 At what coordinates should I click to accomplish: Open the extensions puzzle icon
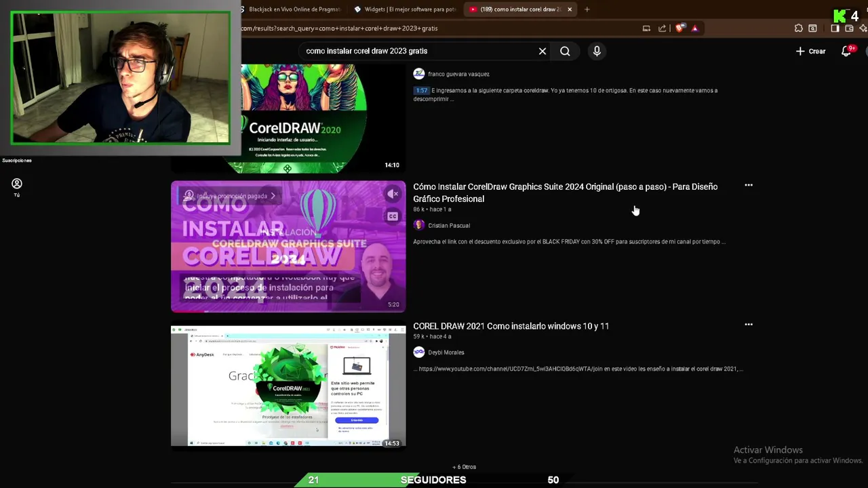[799, 28]
